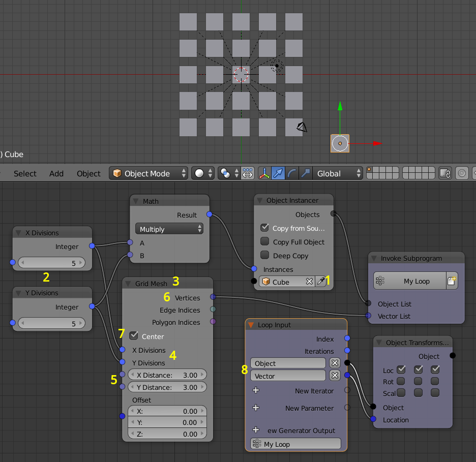Viewport: 476px width, 462px height.
Task: Click My Loop field in Loop Input
Action: click(295, 444)
